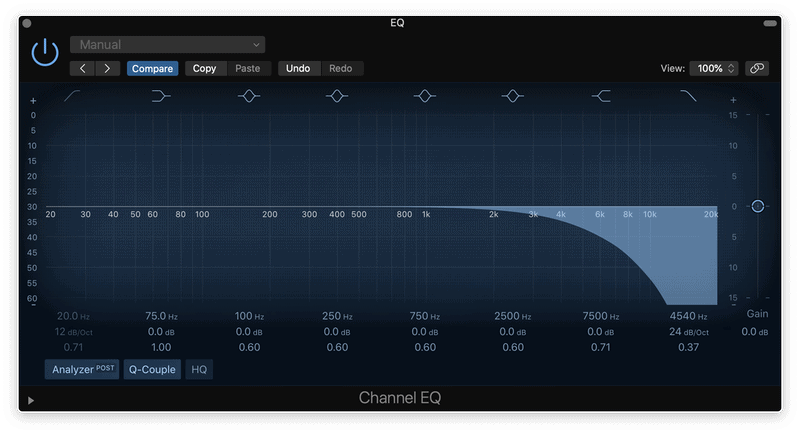
Task: Click the Paste button
Action: coord(248,68)
